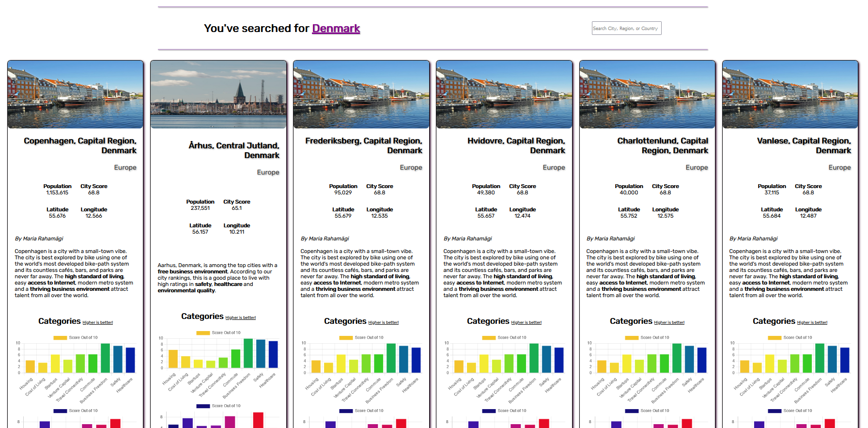868x428 pixels.
Task: Select the Charlottenlund, Capital Region, Denmark title
Action: [x=663, y=145]
